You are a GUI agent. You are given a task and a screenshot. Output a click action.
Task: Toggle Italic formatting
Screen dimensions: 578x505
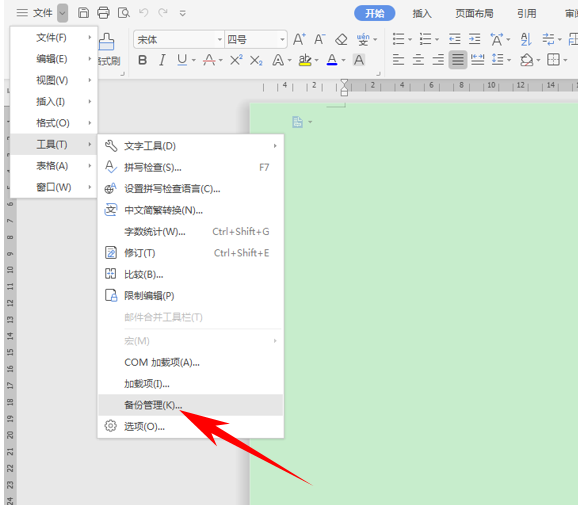(162, 60)
